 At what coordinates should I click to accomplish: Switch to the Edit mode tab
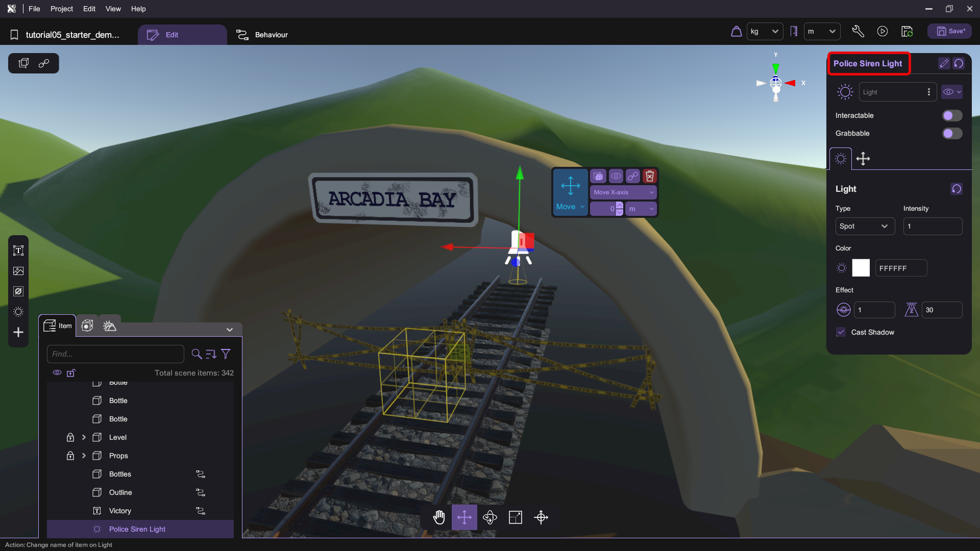[x=182, y=35]
